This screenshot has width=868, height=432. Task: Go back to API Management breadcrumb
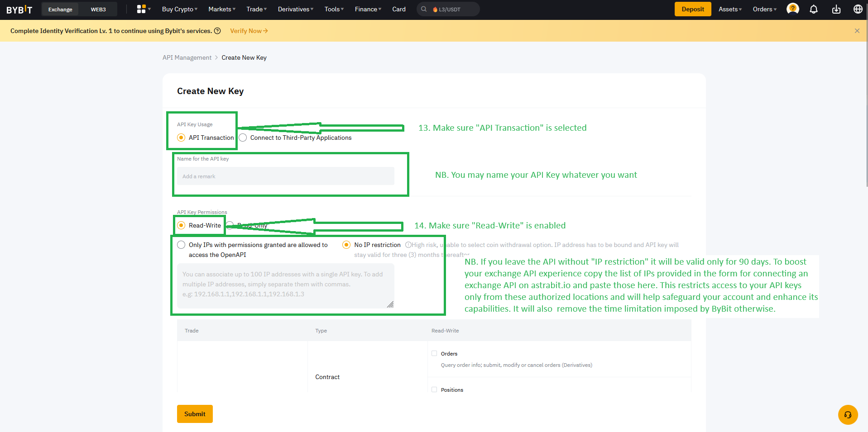click(187, 57)
